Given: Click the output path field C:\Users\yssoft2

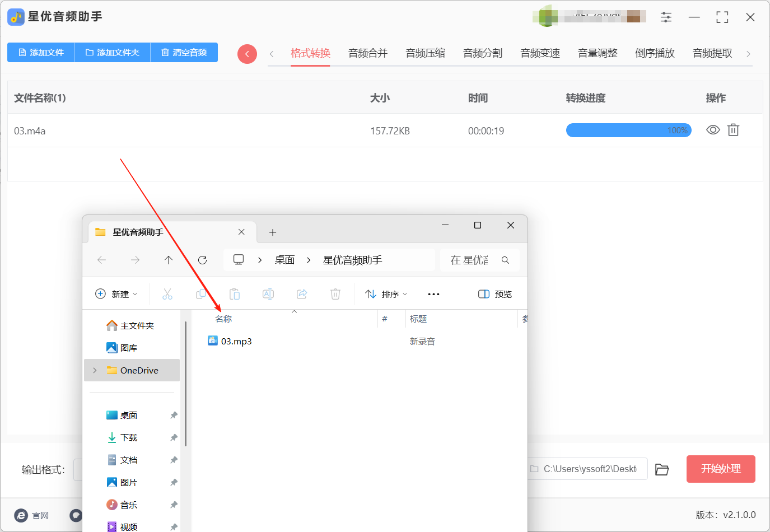Looking at the screenshot, I should coord(586,469).
